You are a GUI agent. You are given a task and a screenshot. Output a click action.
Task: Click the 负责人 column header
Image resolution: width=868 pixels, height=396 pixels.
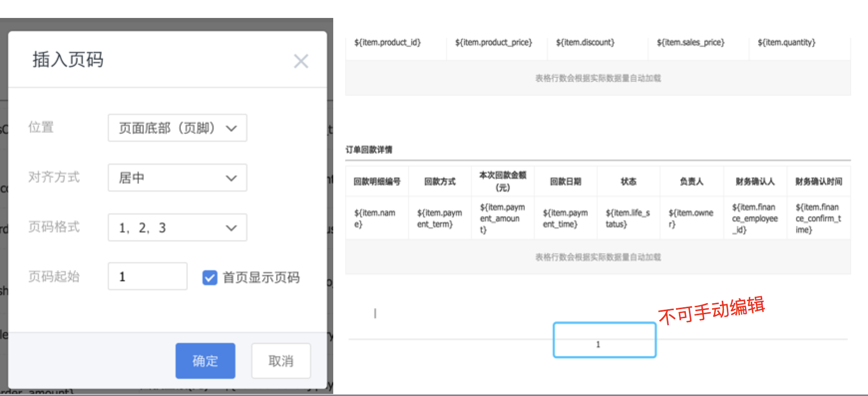tap(691, 182)
